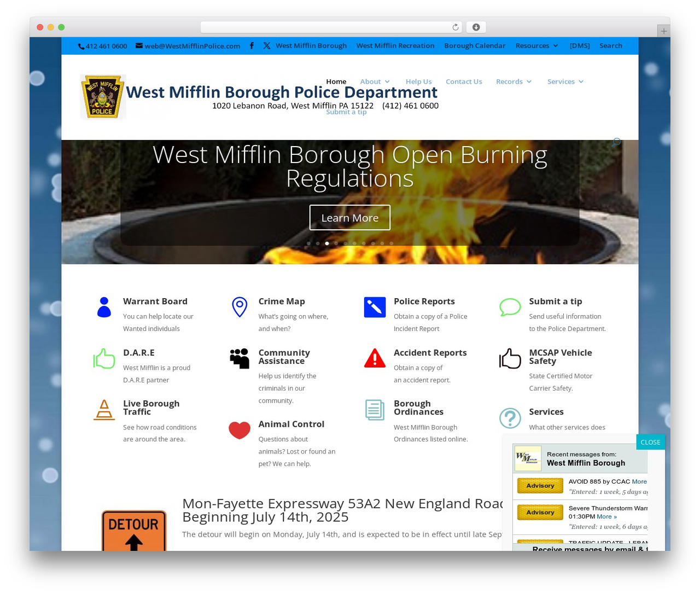Click the [DMS] link in the top bar
Screen dimensions: 700x593
(x=580, y=46)
